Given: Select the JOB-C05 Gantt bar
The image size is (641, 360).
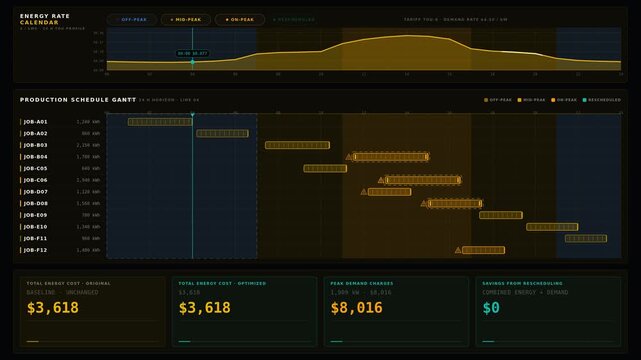Looking at the screenshot, I should point(325,168).
